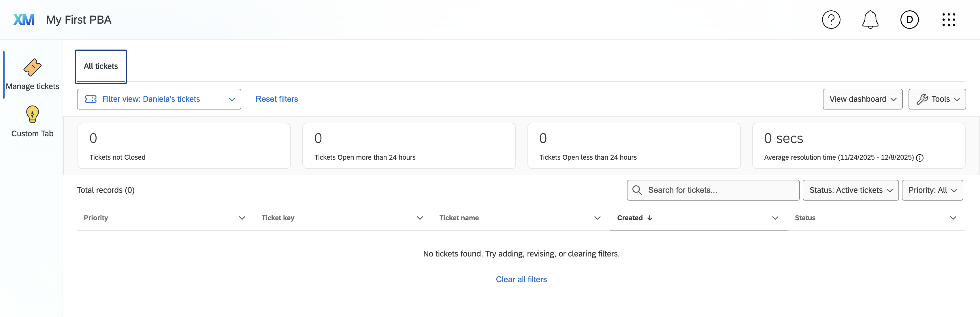
Task: Expand the Created column chevron
Action: [x=775, y=218]
